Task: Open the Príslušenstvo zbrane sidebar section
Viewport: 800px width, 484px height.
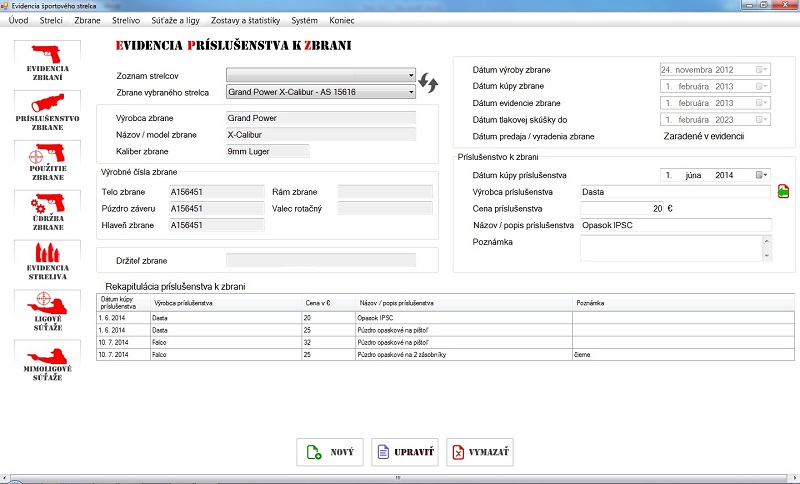Action: [47, 112]
